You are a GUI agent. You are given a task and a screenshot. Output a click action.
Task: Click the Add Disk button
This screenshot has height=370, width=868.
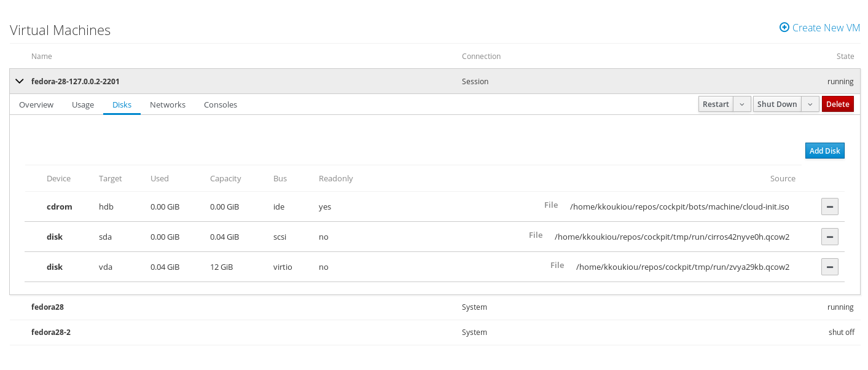824,151
